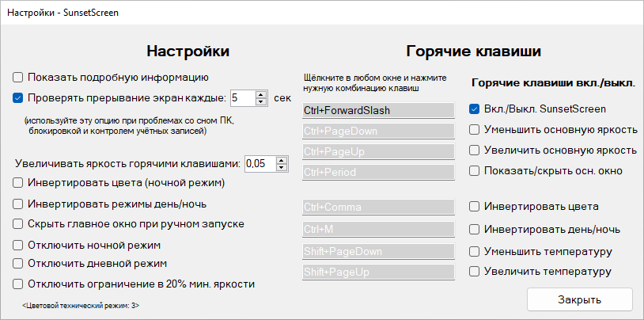Toggle Показать/скрыть осн. окно hotkey checkbox
The width and height of the screenshot is (644, 320).
pyautogui.click(x=474, y=170)
